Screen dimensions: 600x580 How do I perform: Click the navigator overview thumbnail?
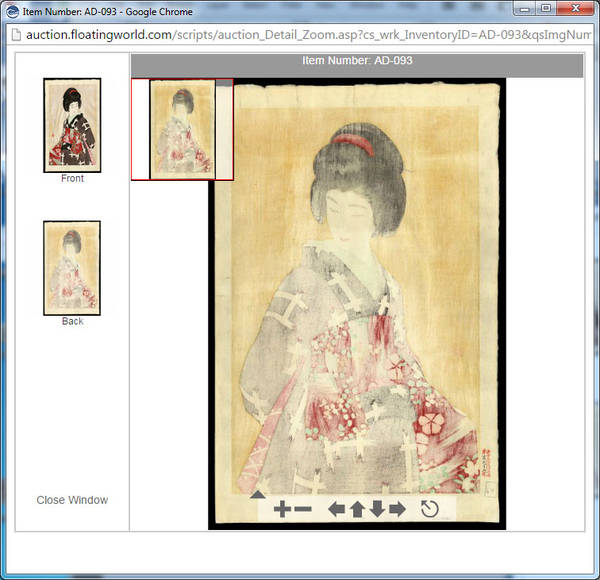tap(182, 129)
